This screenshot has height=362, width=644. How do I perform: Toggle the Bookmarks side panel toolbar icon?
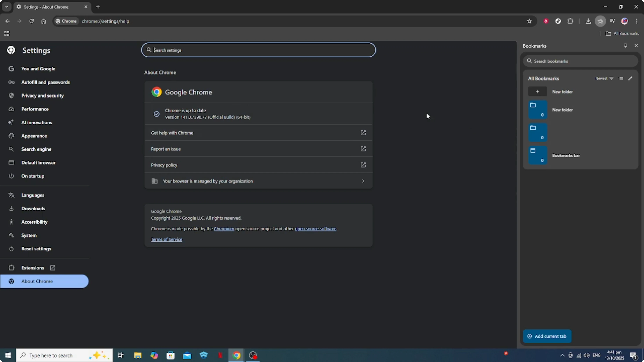coord(600,21)
